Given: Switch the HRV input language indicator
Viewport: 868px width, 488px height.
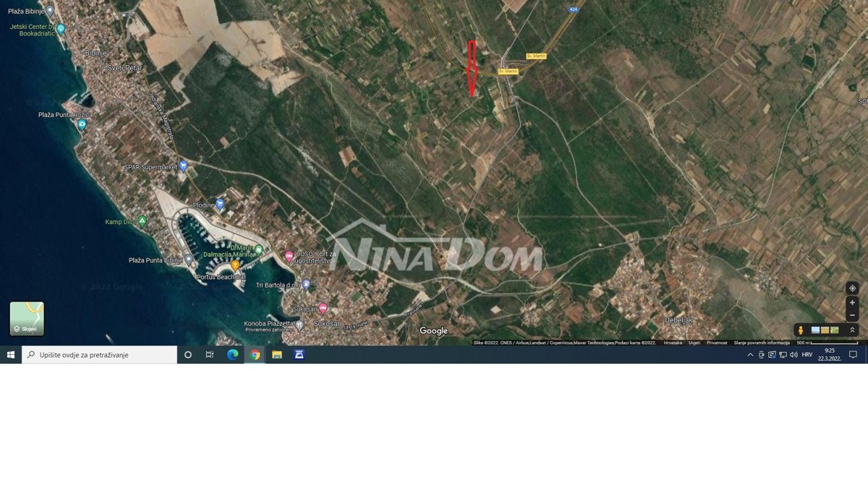Looking at the screenshot, I should 807,355.
